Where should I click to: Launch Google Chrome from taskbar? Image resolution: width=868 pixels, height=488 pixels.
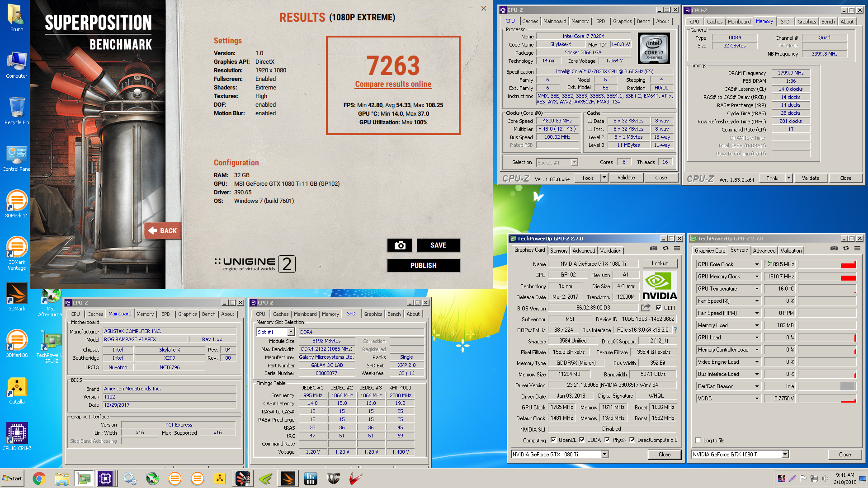click(39, 479)
